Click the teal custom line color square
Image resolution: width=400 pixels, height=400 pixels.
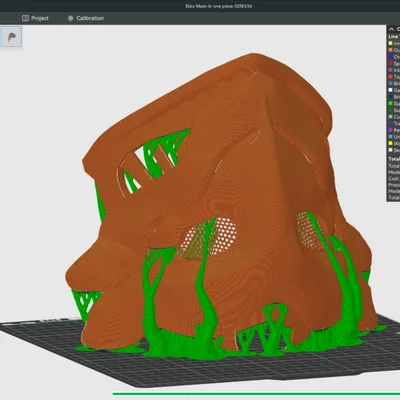pos(390,117)
